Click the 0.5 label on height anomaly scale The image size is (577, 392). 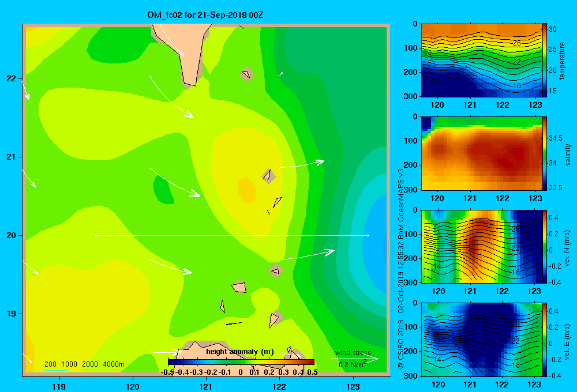(312, 372)
